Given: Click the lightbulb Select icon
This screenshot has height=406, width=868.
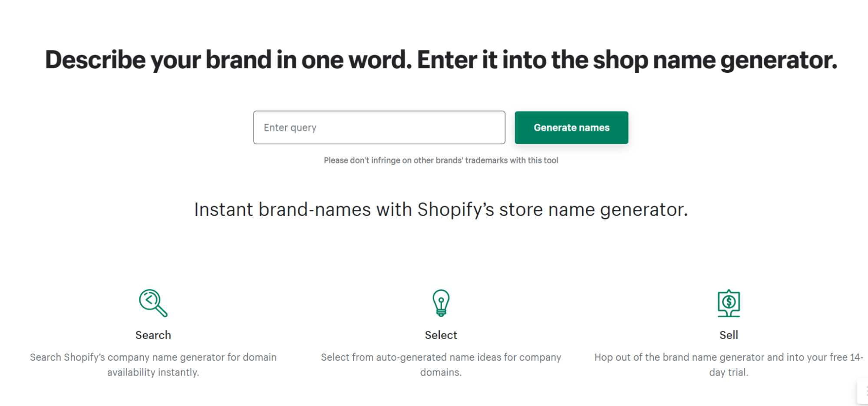Looking at the screenshot, I should 441,303.
